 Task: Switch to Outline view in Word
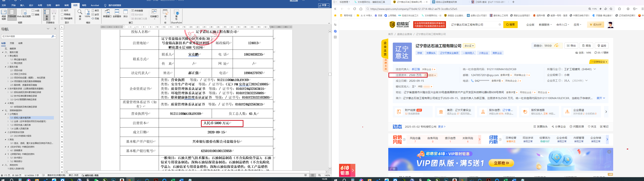36,11
